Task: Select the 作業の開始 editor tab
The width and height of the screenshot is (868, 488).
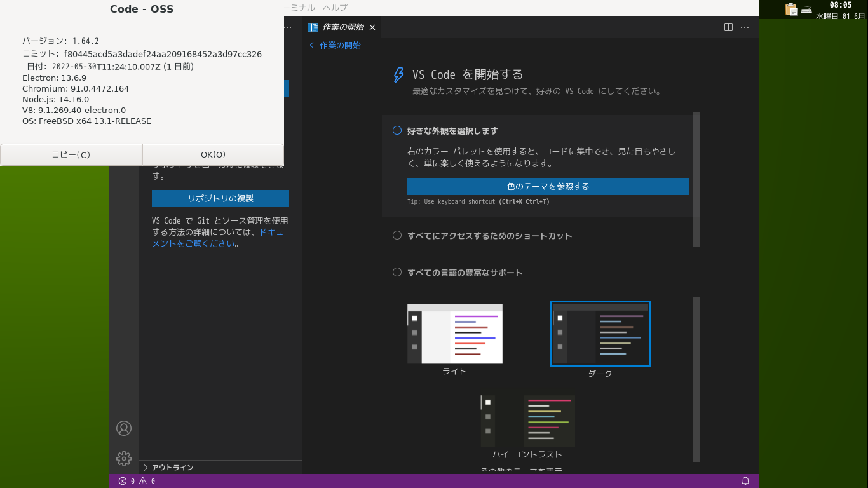Action: (x=342, y=27)
